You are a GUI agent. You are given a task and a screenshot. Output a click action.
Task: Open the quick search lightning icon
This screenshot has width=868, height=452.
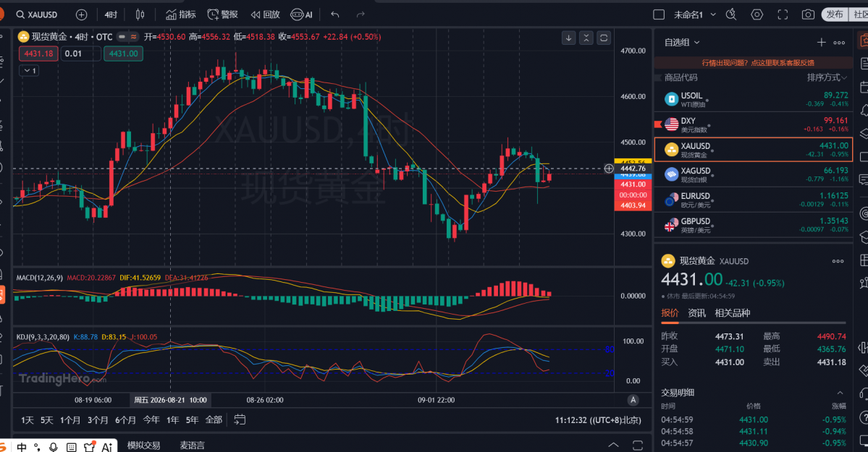[x=731, y=14]
